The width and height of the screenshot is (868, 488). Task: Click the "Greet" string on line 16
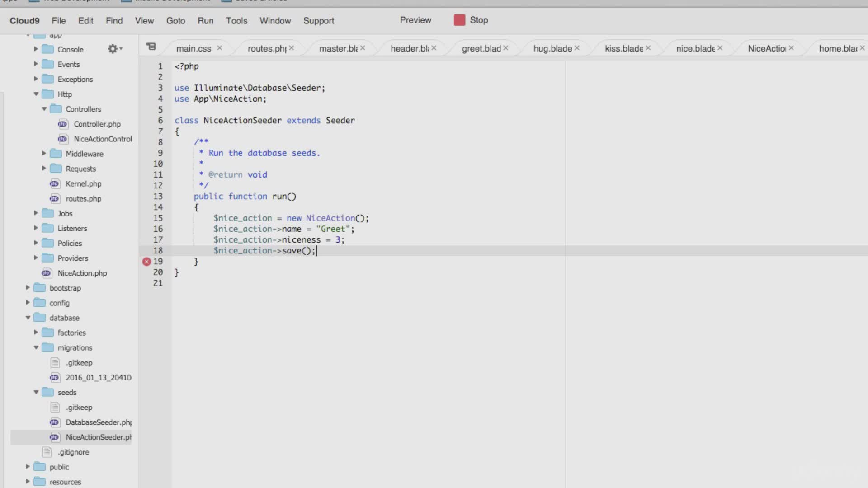click(x=333, y=229)
